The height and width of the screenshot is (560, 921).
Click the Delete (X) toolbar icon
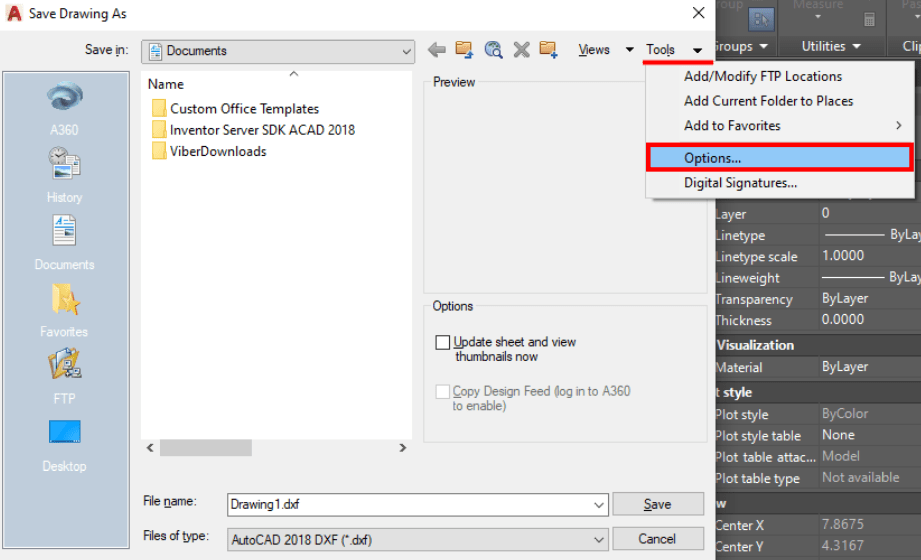(522, 50)
